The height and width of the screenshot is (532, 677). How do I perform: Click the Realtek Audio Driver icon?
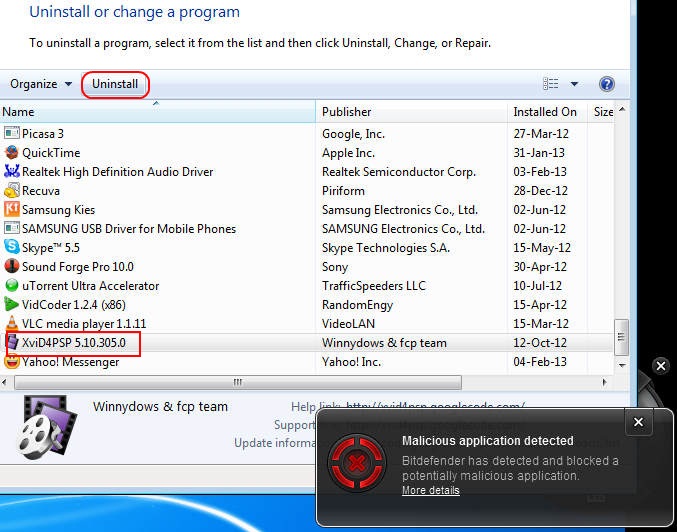[x=12, y=171]
